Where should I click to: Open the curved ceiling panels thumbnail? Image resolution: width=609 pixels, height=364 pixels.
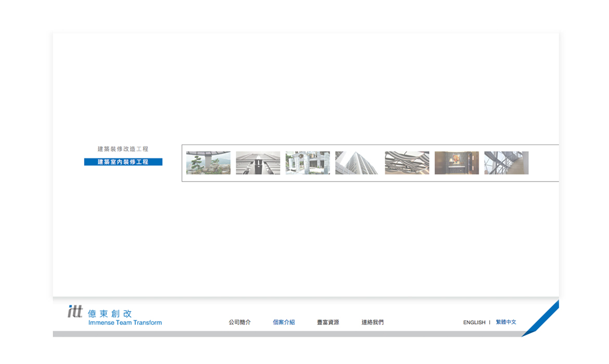point(407,163)
